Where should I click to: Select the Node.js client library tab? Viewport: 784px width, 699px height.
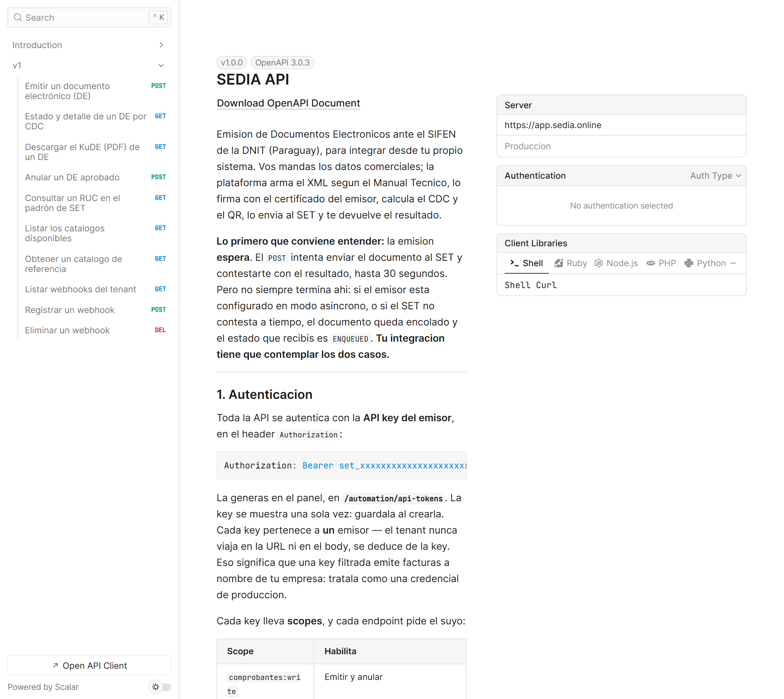(616, 263)
